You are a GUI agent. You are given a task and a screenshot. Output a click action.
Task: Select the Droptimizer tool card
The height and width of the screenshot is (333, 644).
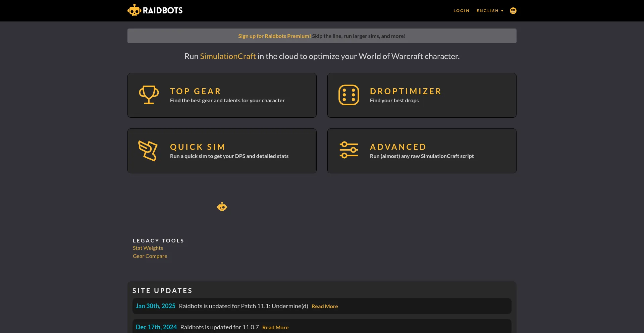[x=422, y=95]
